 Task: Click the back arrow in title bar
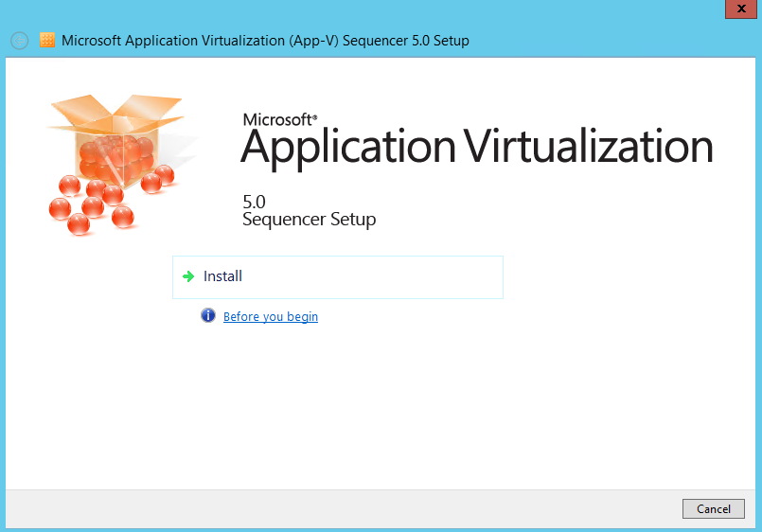(20, 41)
